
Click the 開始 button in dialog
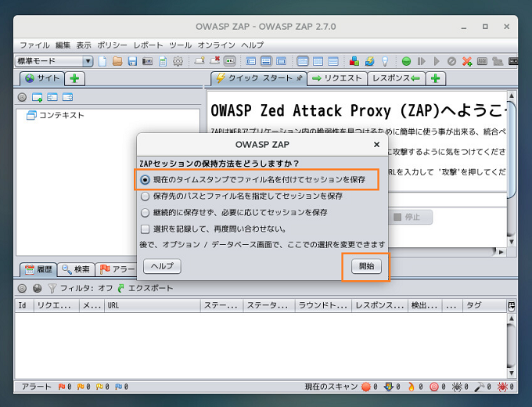tap(366, 266)
